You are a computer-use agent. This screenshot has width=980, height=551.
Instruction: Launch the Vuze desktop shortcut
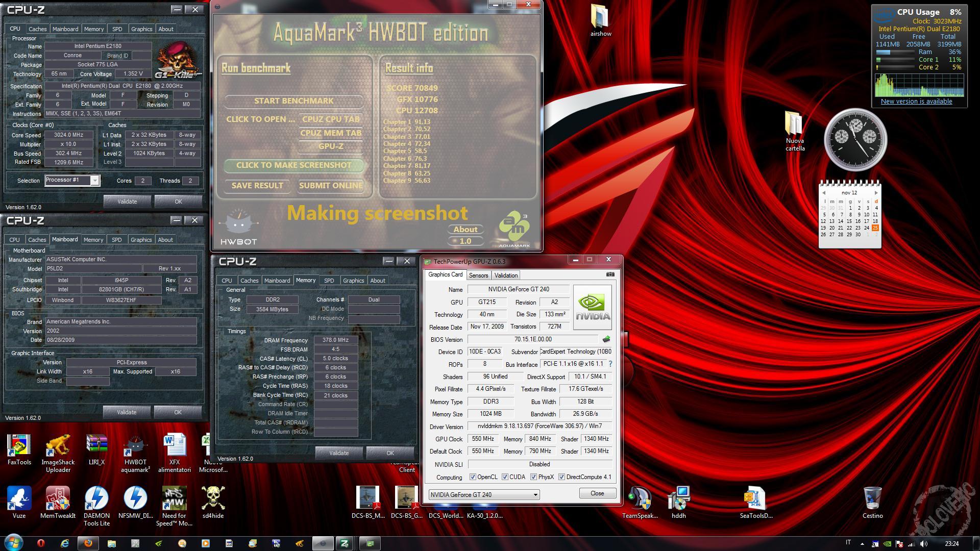pyautogui.click(x=19, y=503)
